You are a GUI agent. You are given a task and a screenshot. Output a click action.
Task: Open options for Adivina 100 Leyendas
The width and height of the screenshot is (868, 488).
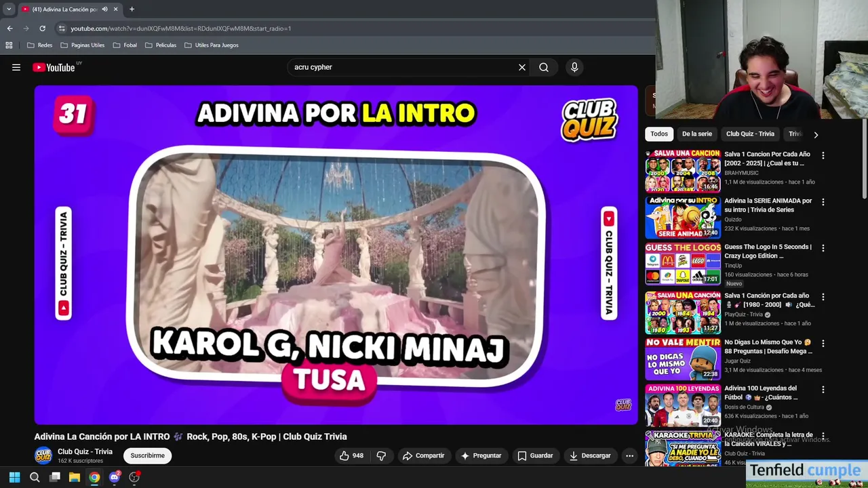(823, 390)
